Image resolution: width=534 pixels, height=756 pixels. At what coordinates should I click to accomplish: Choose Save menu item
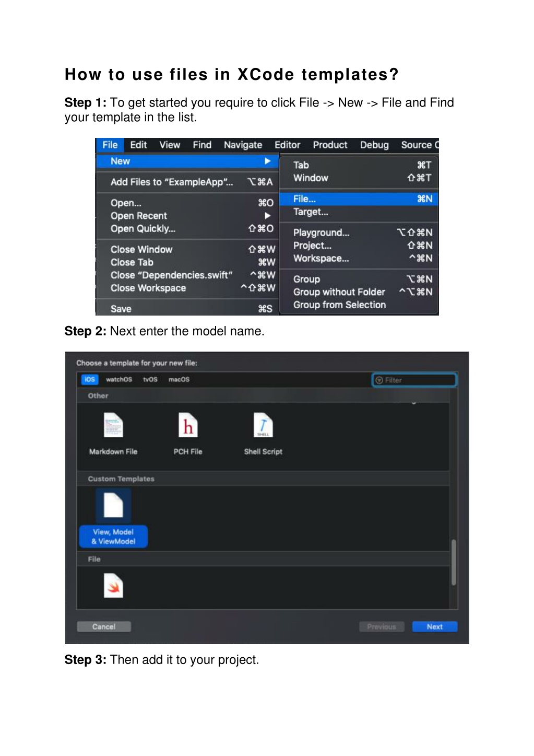[187, 309]
